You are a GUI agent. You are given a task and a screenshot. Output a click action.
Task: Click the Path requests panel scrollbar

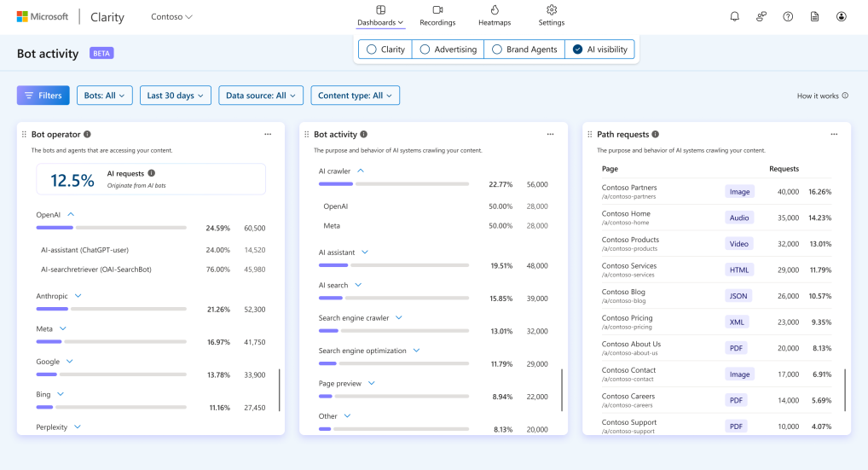coord(844,390)
